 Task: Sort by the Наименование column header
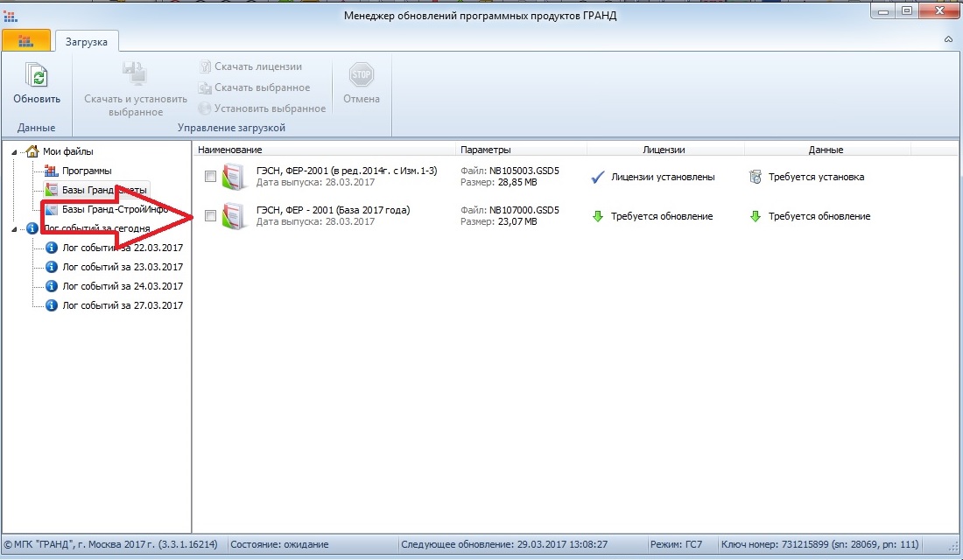(x=325, y=150)
